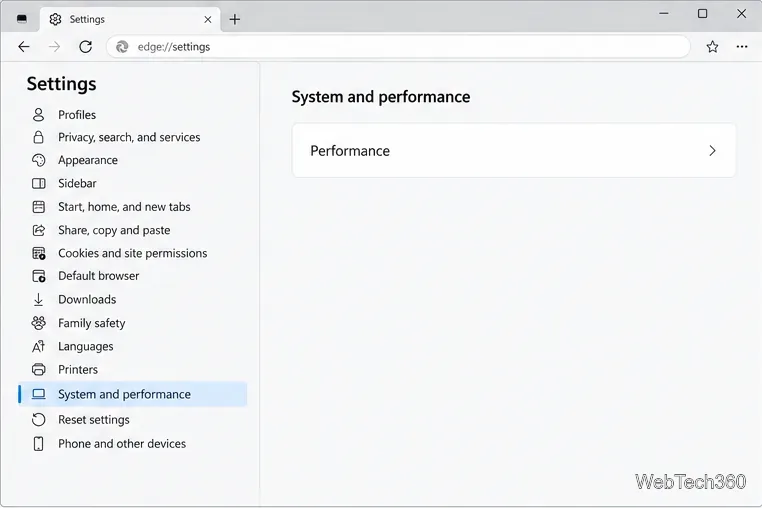
Task: Click the Cookies and site permissions icon
Action: [39, 253]
